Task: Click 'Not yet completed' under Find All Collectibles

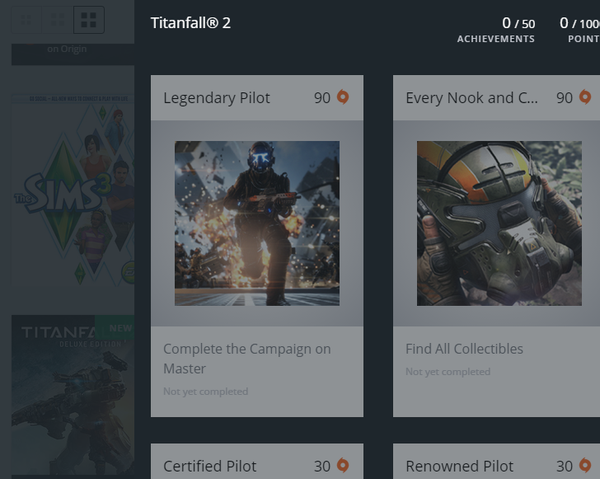Action: click(x=448, y=372)
